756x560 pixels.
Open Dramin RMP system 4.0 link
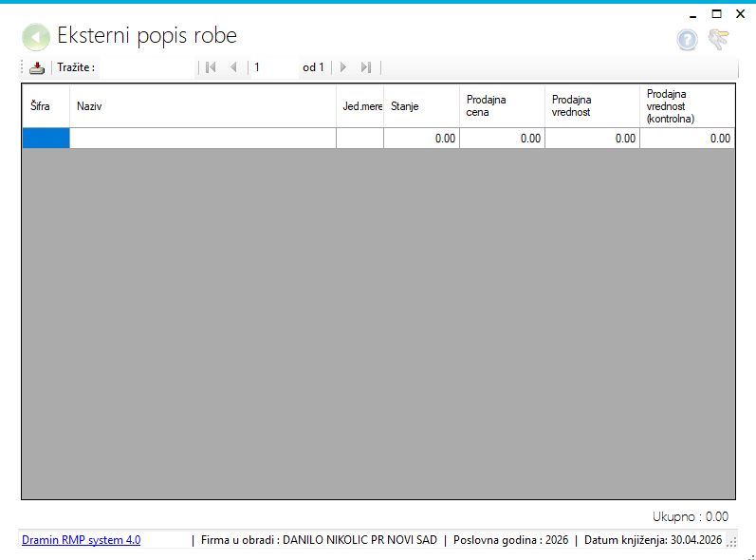81,540
